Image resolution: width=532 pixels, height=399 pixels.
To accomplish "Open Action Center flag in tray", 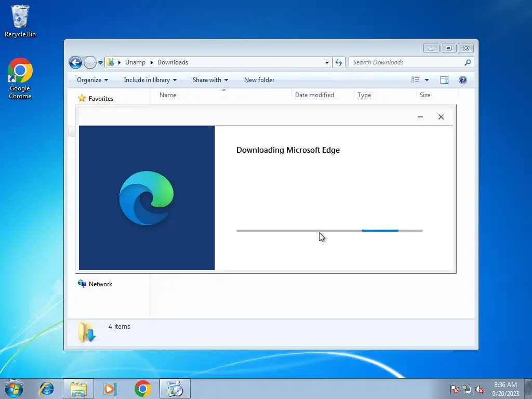I will click(x=455, y=389).
